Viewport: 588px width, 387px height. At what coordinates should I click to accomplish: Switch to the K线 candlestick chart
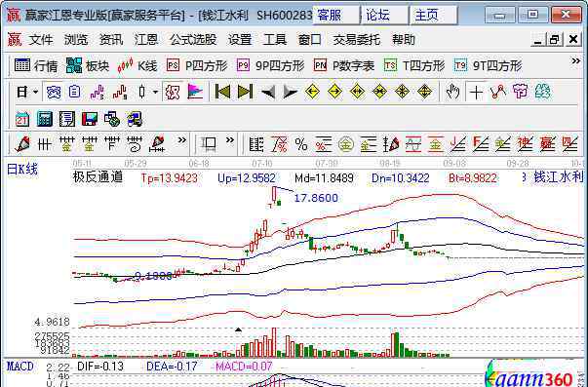(137, 65)
